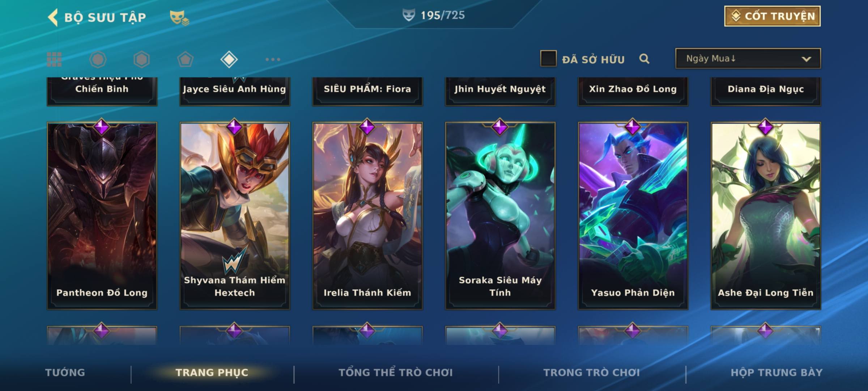
Task: Filter by the pentagon rarity badge icon
Action: 185,59
